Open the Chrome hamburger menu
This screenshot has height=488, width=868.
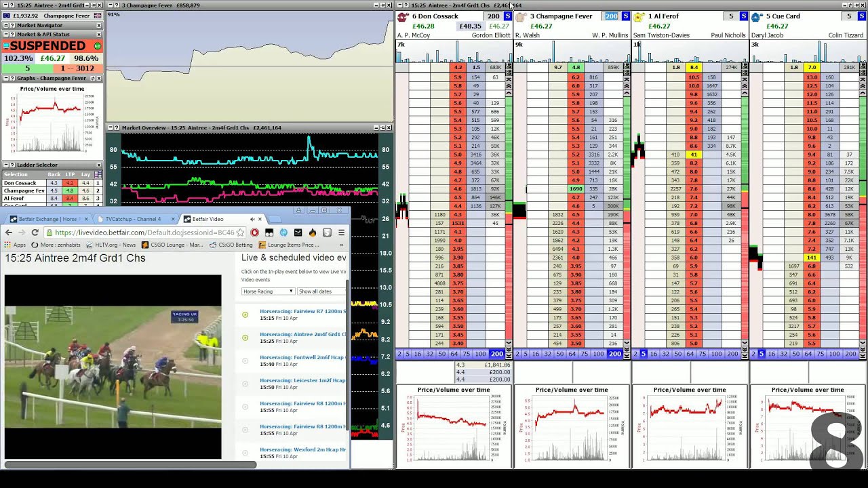[341, 232]
